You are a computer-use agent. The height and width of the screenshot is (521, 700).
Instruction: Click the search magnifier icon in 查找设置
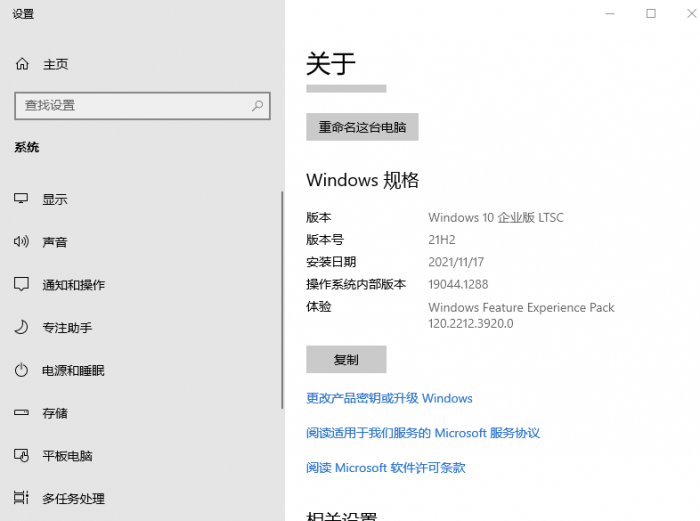(x=257, y=106)
